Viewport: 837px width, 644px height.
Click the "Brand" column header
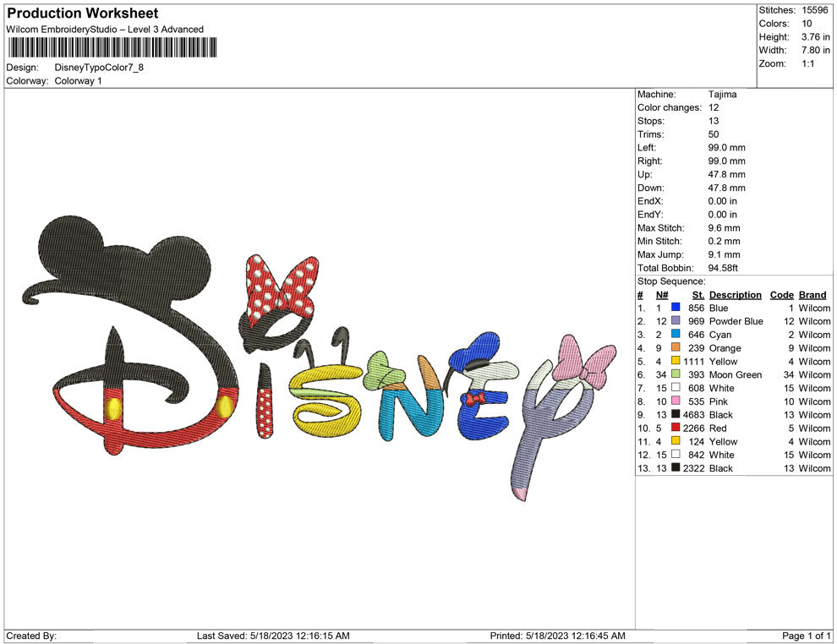click(812, 295)
